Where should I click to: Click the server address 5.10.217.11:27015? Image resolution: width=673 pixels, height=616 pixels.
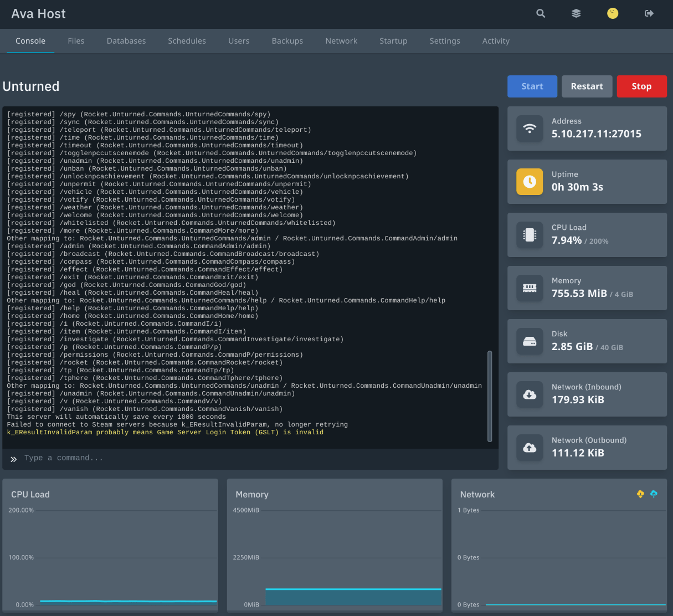(x=597, y=134)
